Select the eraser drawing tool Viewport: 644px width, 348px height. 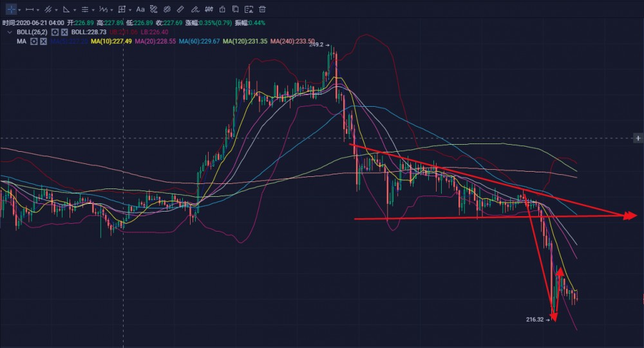tap(167, 10)
